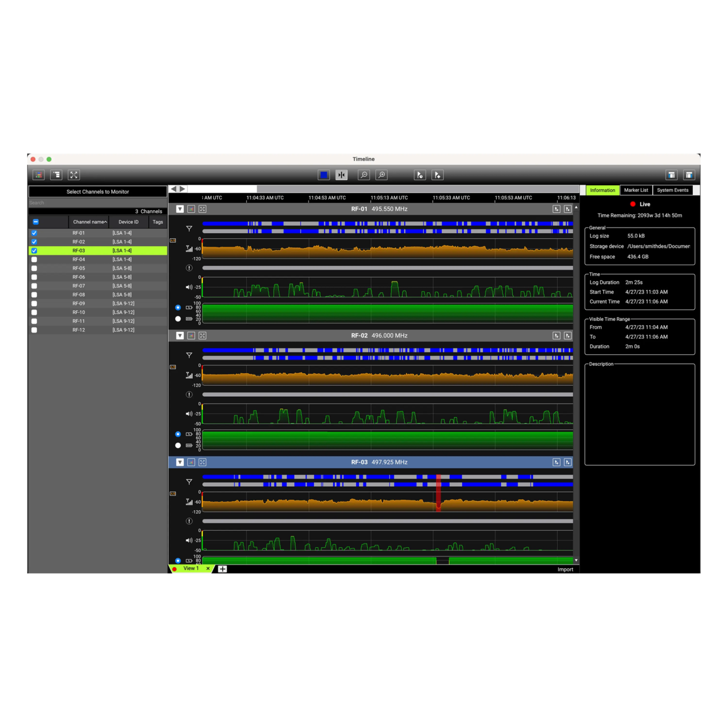Add a new view with the plus button
This screenshot has height=728, width=728.
(222, 569)
